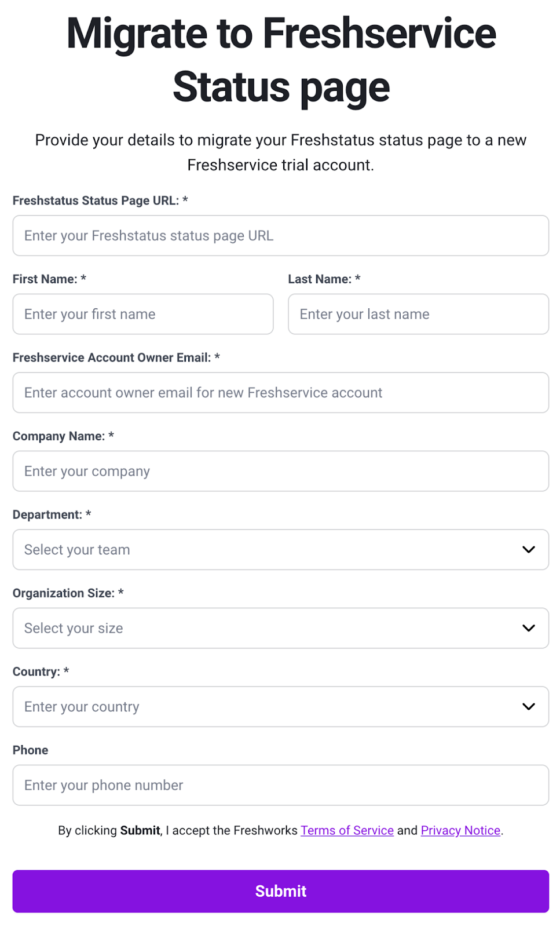560x927 pixels.
Task: Click into the First Name input
Action: [x=142, y=314]
